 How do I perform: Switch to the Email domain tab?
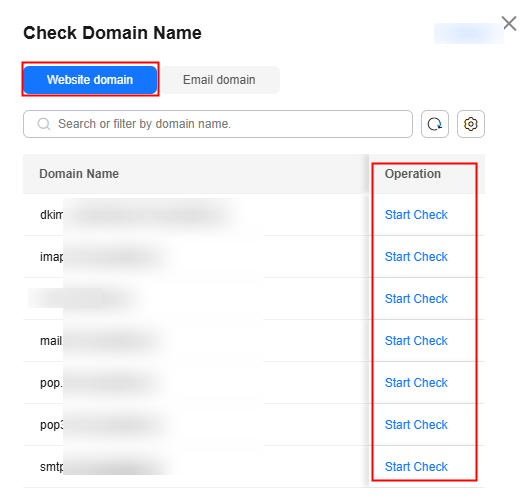(x=219, y=80)
